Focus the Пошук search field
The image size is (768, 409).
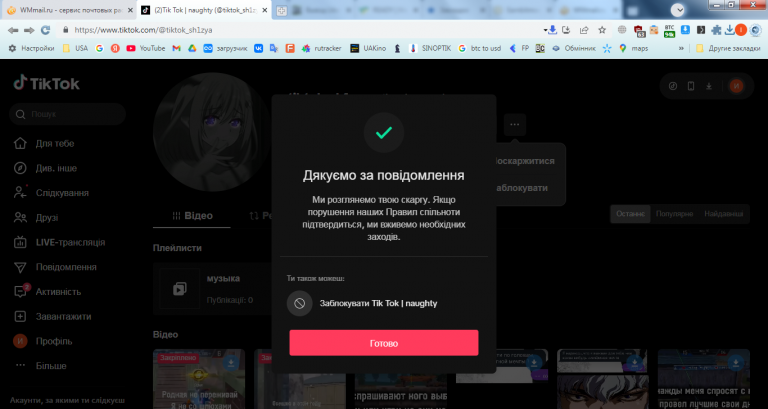[x=68, y=114]
